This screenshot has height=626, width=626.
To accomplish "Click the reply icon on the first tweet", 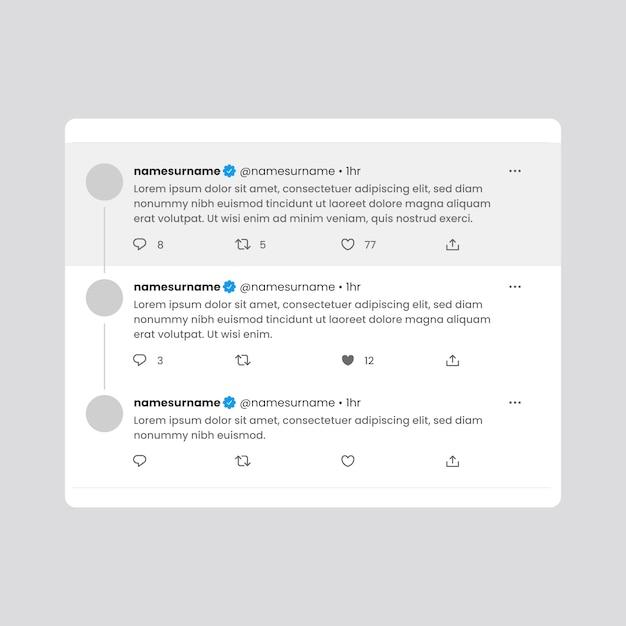I will [x=139, y=244].
